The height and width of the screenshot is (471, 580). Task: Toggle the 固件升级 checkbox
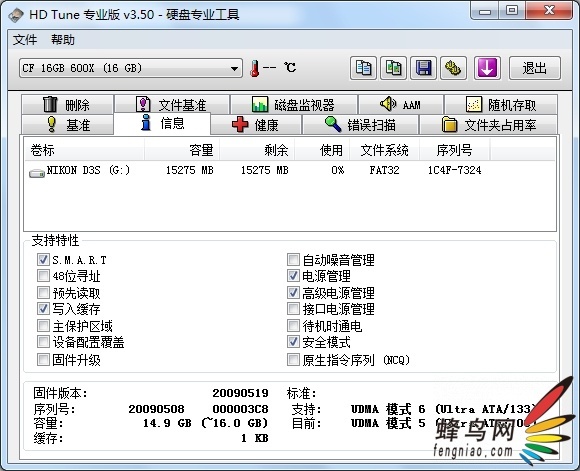(x=43, y=359)
